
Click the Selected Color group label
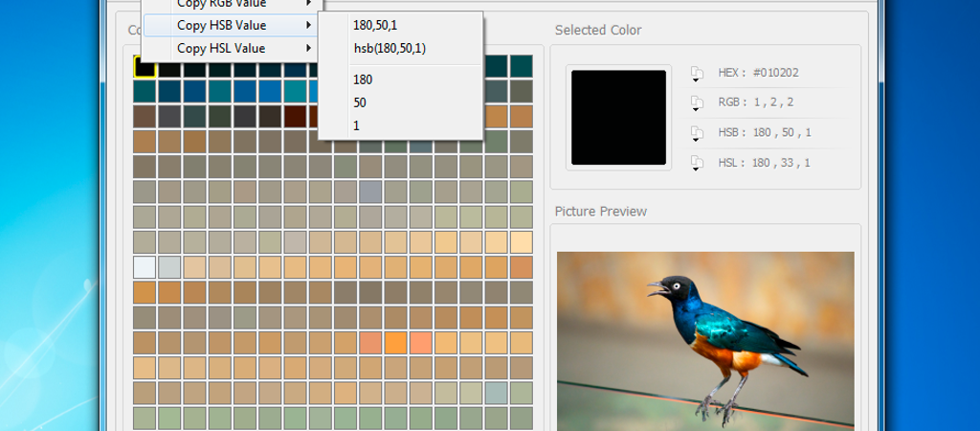coord(598,30)
